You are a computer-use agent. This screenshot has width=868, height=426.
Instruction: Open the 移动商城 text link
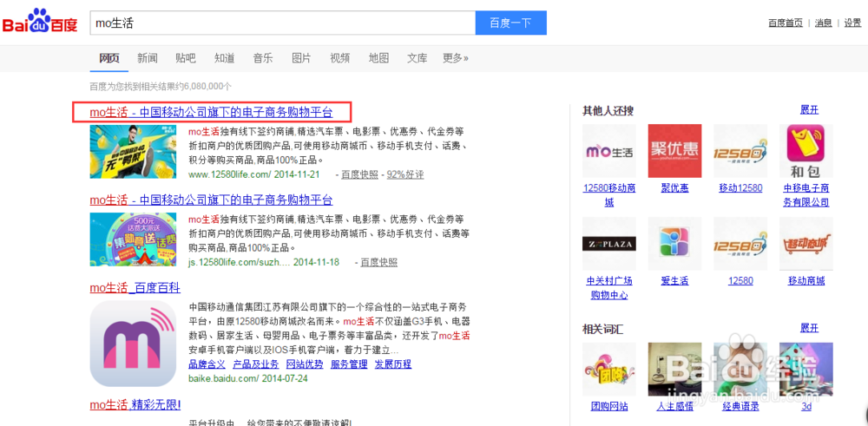806,281
